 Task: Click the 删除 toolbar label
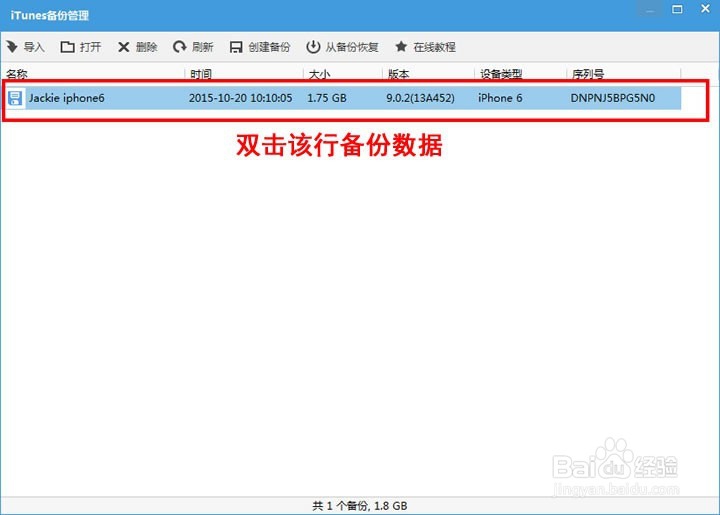tap(146, 47)
